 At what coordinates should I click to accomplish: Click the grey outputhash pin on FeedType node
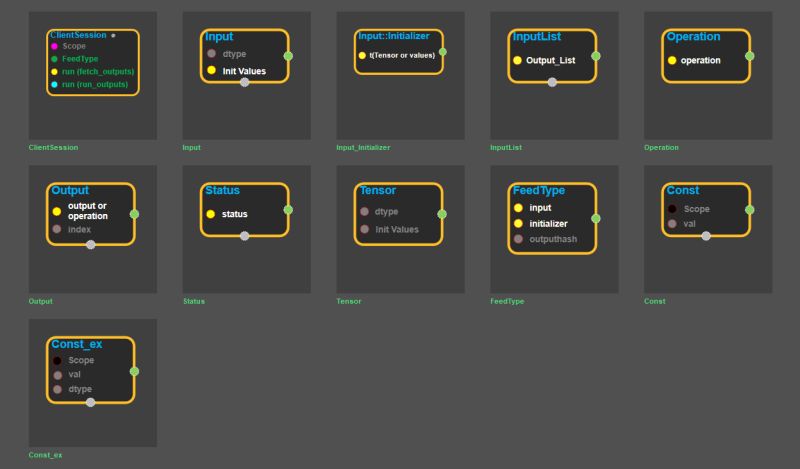518,239
